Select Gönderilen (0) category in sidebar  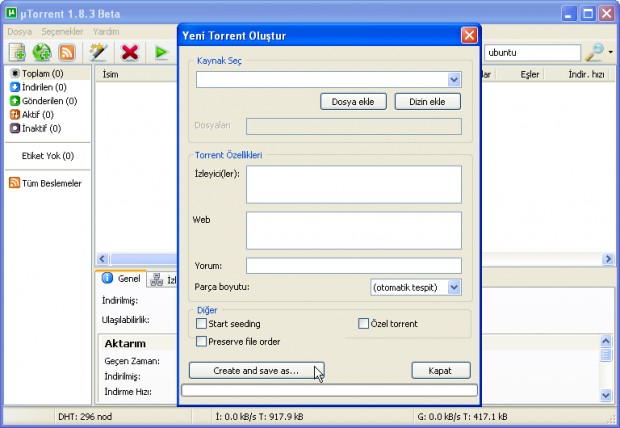click(x=43, y=101)
